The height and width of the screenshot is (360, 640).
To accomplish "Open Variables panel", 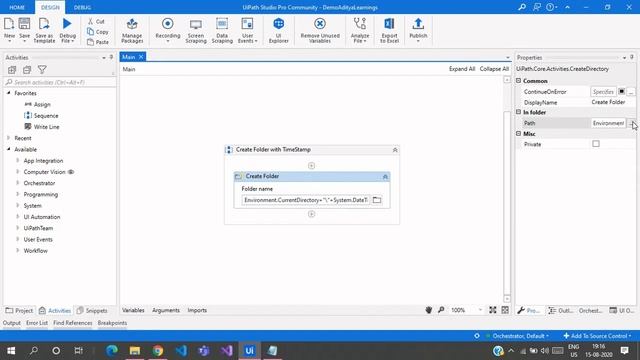I will pyautogui.click(x=133, y=310).
